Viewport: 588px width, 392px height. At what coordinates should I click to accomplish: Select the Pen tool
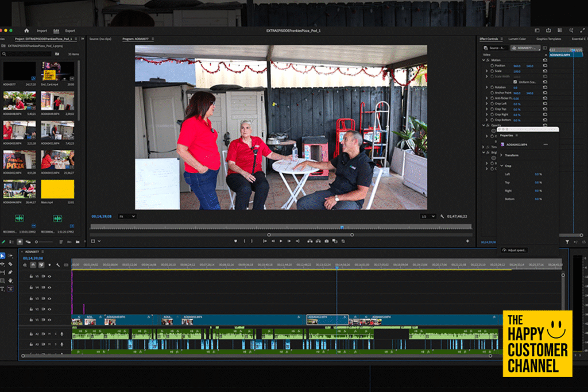[10, 272]
